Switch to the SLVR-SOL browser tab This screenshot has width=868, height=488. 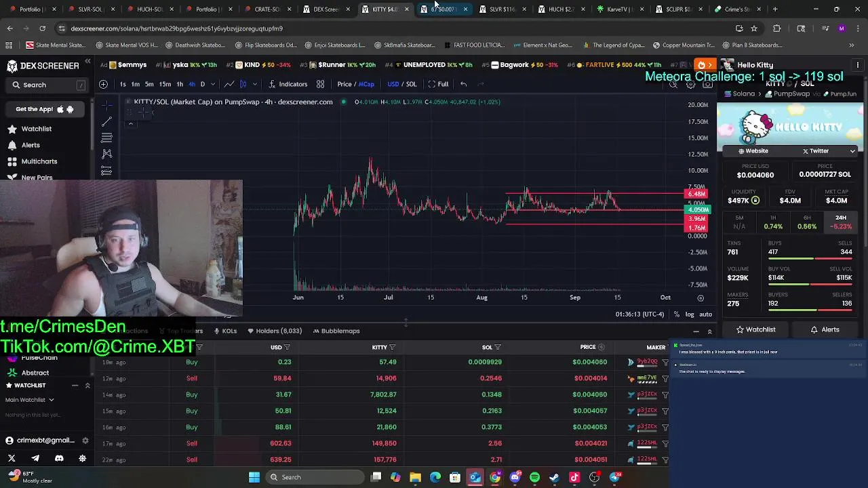pos(90,9)
